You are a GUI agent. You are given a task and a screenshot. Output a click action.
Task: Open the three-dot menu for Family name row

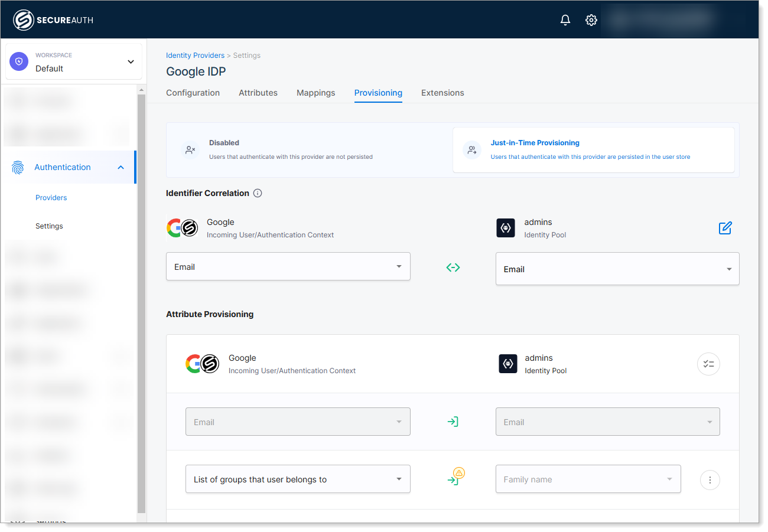[x=710, y=480]
